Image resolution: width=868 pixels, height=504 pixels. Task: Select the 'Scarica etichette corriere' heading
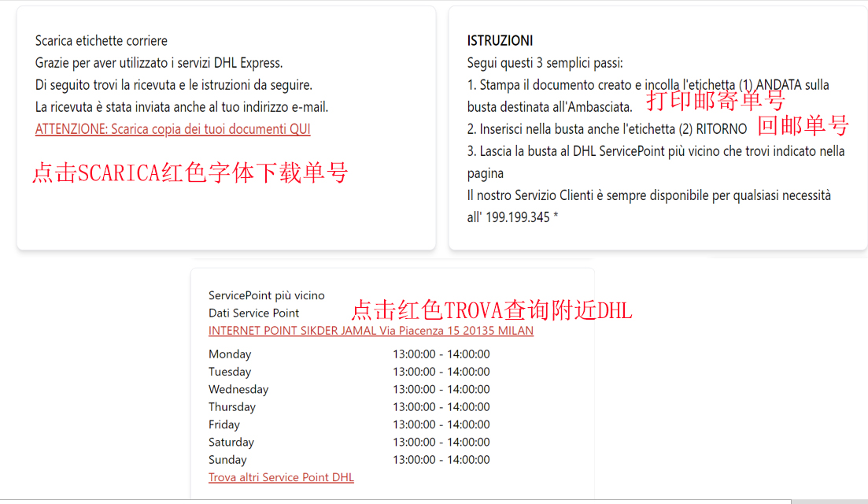click(102, 40)
